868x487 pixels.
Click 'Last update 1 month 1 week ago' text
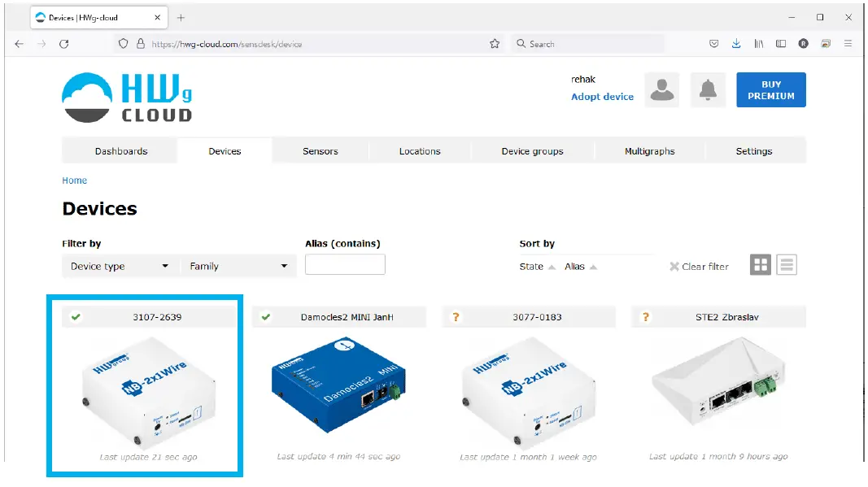(x=529, y=457)
